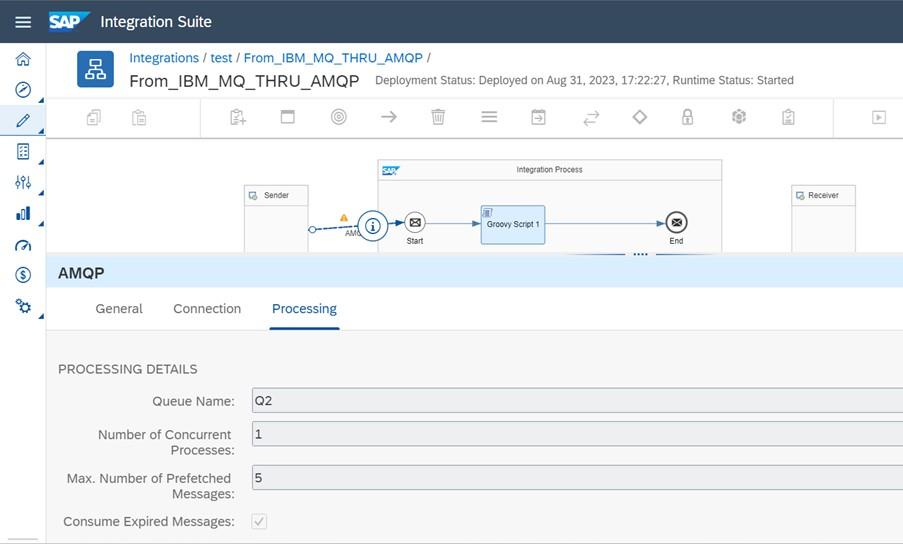Screen dimensions: 903x544
Task: Click the property sheet splitter dots handle
Action: 640,254
